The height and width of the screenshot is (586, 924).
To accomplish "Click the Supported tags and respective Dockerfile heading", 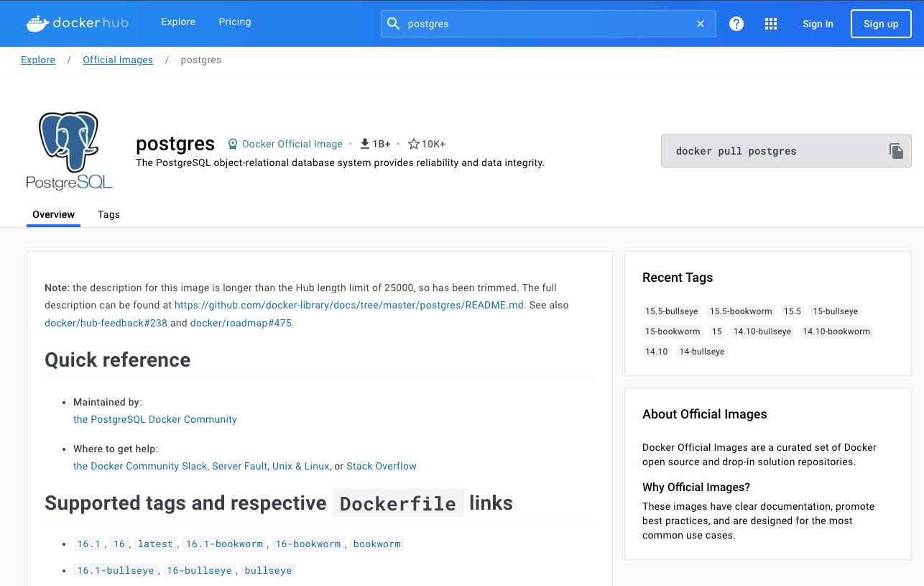I will click(279, 503).
